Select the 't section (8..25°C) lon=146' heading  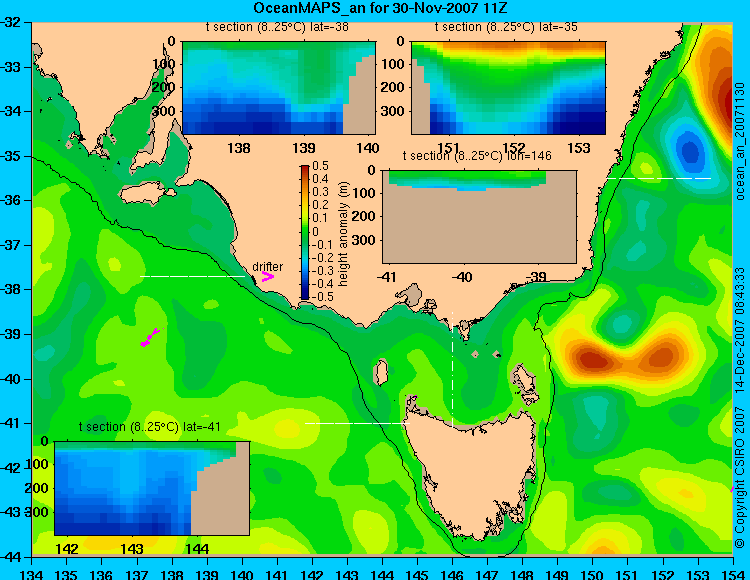(x=477, y=156)
